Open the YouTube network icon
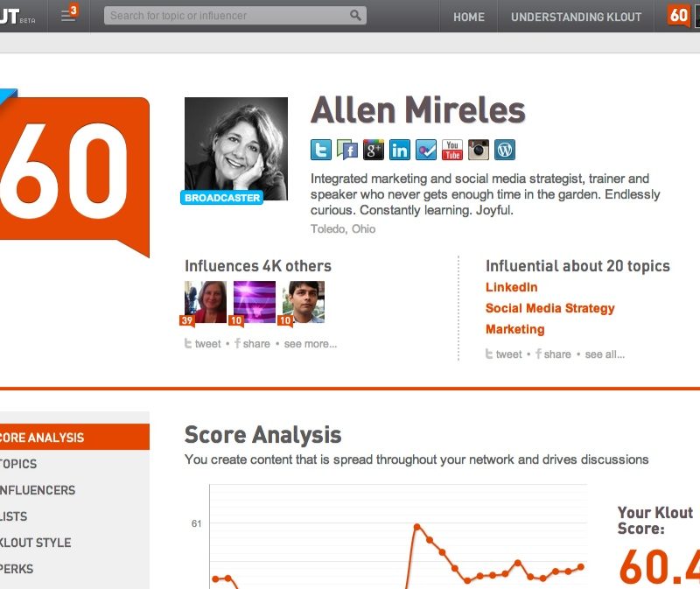 pos(452,150)
